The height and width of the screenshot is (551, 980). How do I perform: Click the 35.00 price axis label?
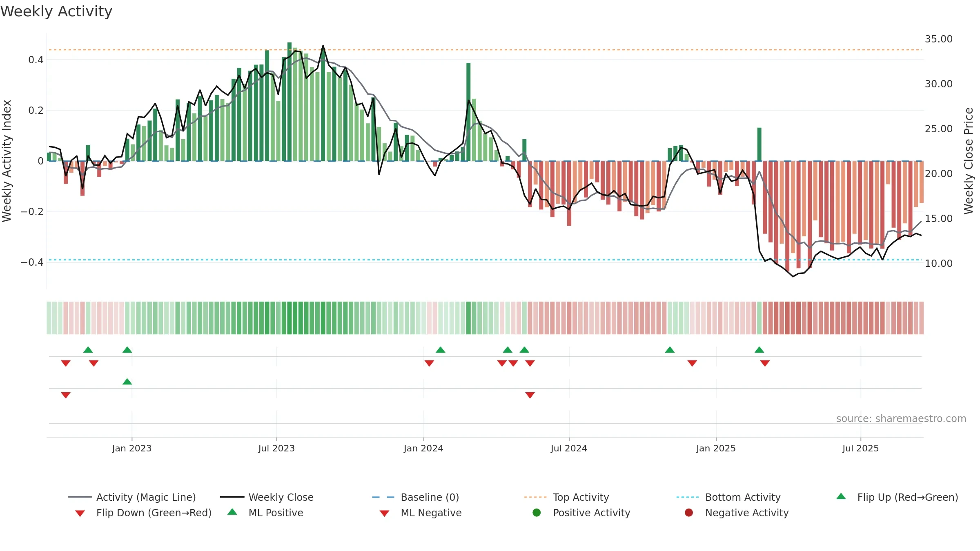[x=939, y=39]
